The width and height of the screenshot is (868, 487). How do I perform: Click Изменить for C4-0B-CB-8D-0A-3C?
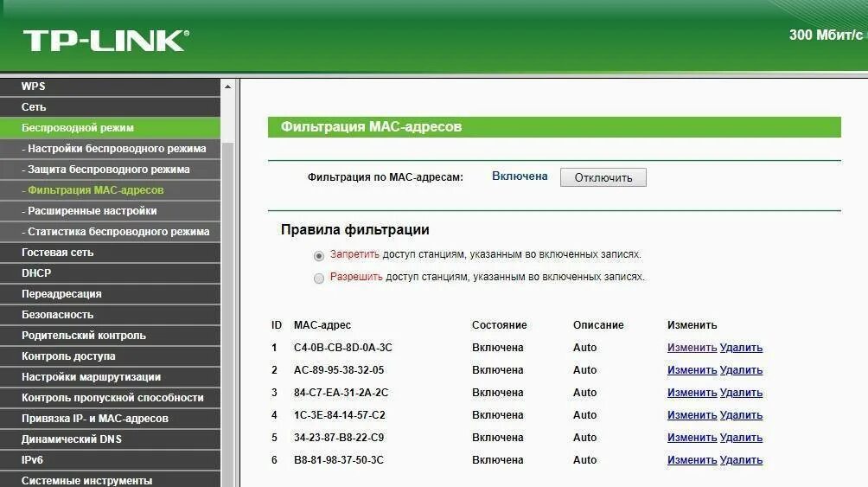692,348
